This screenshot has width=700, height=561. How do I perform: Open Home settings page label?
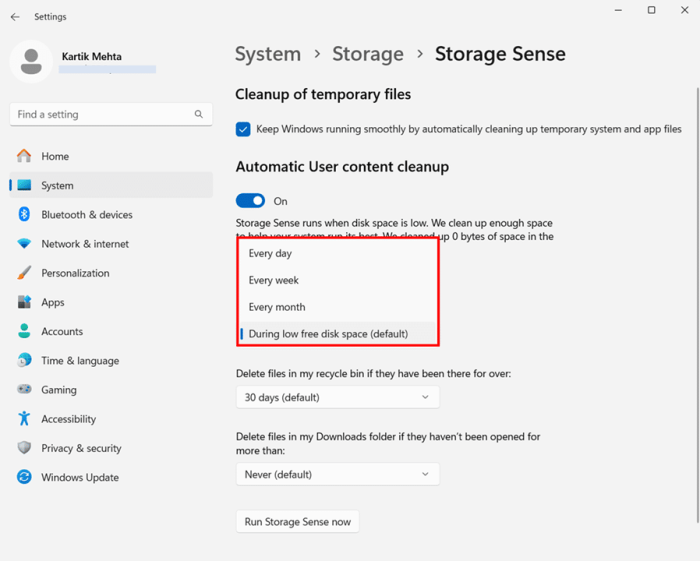click(x=55, y=156)
